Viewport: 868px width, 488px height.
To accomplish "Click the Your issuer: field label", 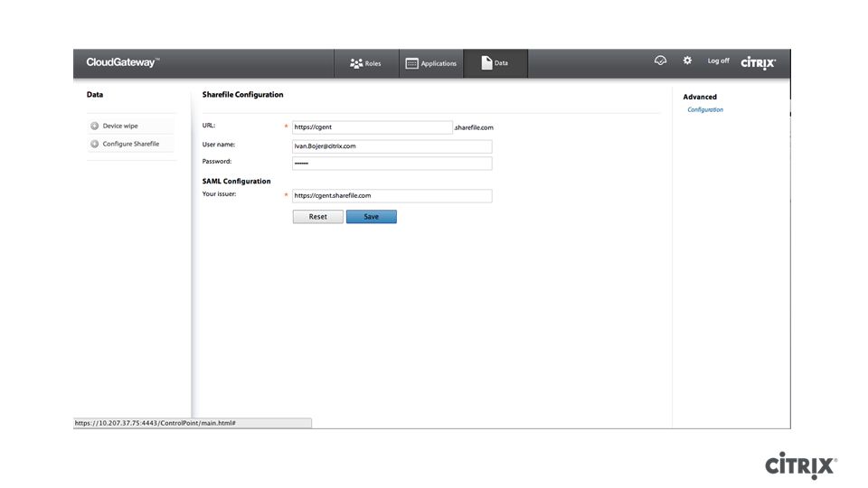I will (x=219, y=194).
